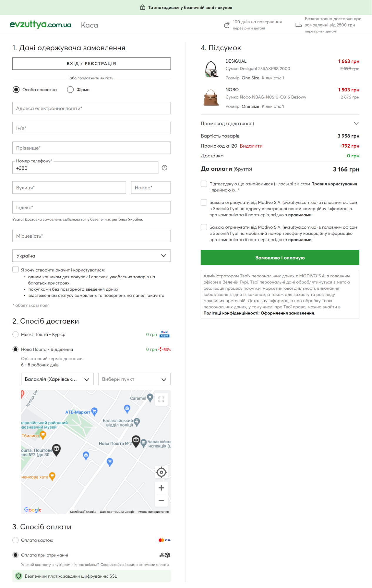The height and width of the screenshot is (588, 372).
Task: Click the evzuttya.com.ua logo
Action: [40, 25]
